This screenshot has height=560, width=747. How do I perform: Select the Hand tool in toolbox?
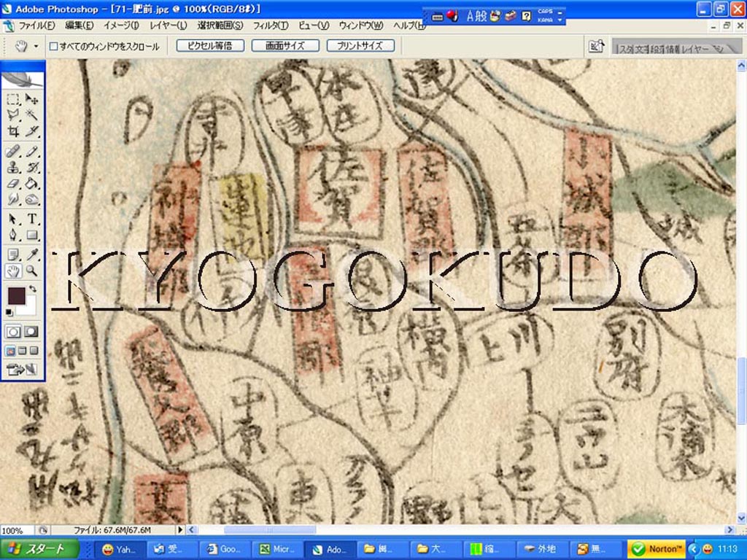[x=13, y=271]
